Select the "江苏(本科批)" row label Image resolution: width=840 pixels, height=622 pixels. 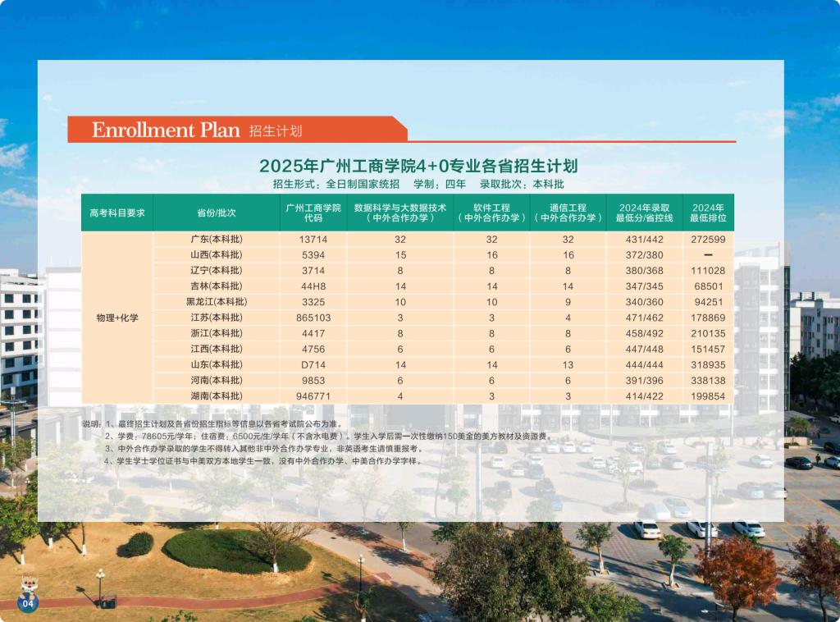click(x=217, y=318)
